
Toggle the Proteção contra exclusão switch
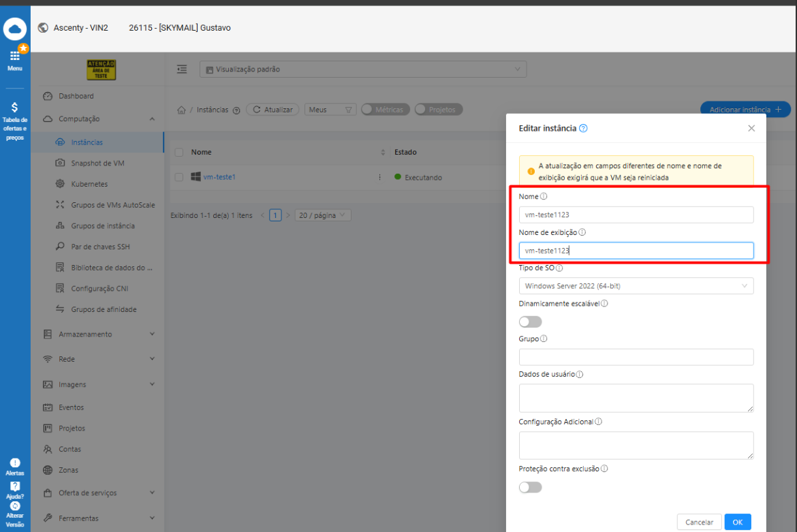point(530,487)
